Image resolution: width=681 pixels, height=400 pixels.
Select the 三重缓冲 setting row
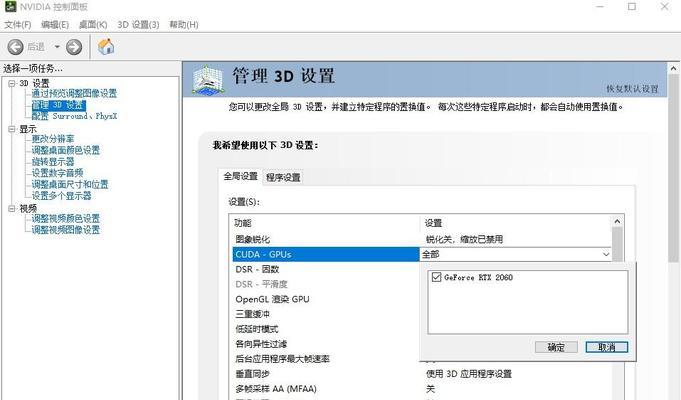326,314
